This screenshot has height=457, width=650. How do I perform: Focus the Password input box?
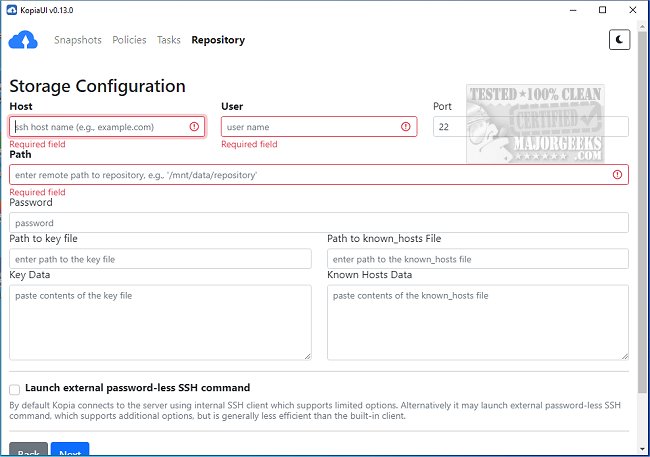coord(319,223)
